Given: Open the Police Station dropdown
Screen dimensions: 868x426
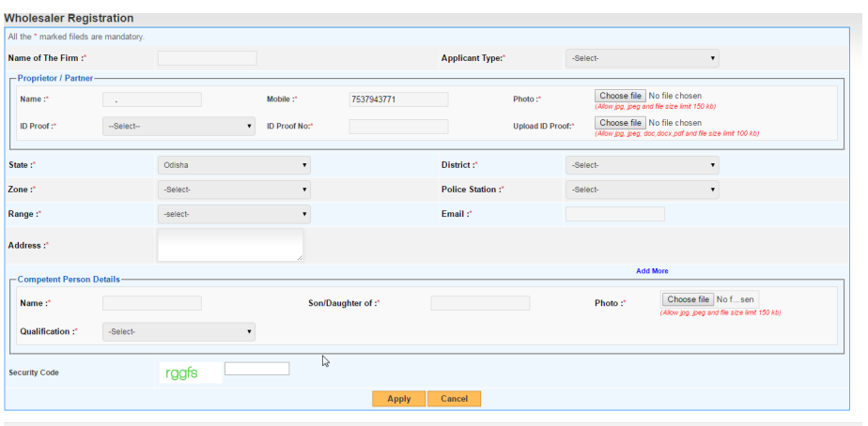Looking at the screenshot, I should pos(642,190).
